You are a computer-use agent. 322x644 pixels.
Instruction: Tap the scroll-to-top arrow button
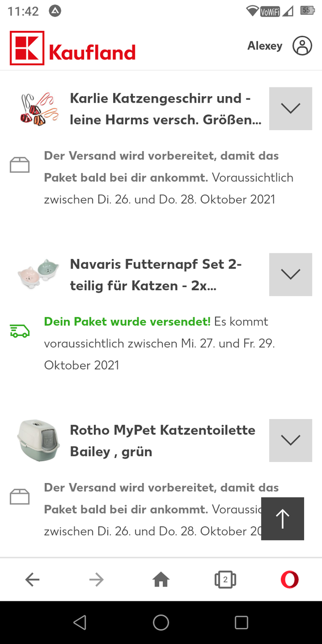click(282, 519)
